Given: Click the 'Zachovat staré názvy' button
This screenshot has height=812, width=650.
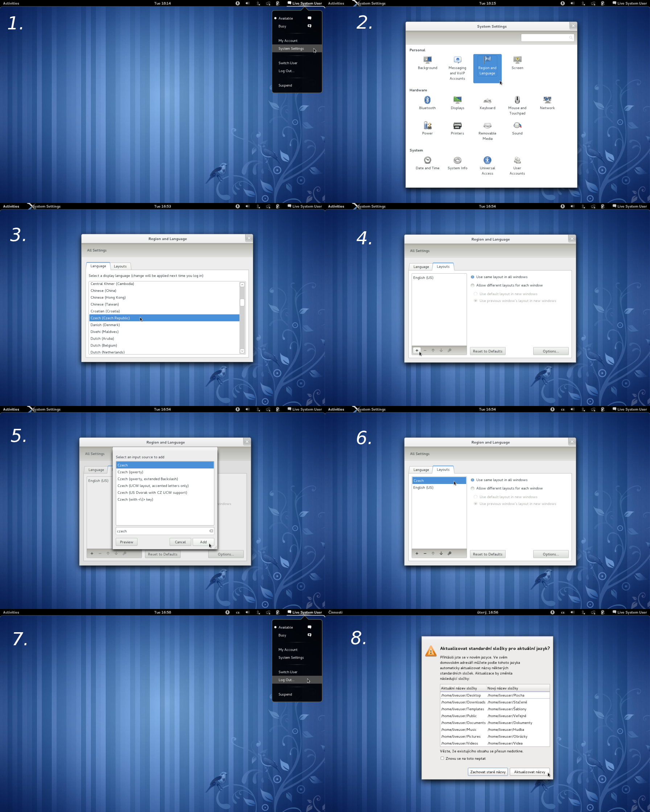Looking at the screenshot, I should coord(487,772).
